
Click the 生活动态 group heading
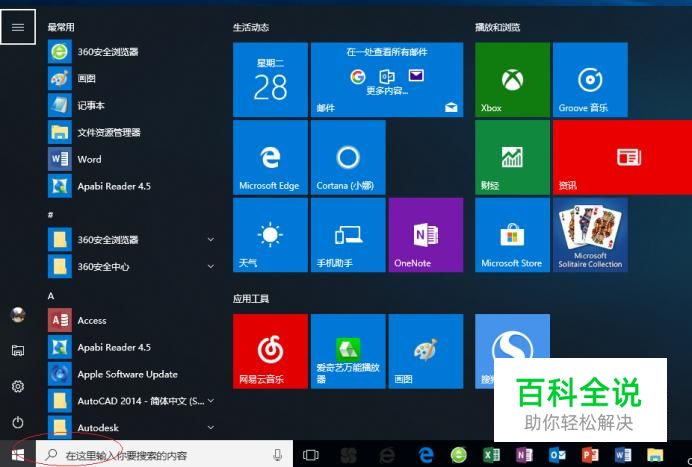pyautogui.click(x=251, y=27)
